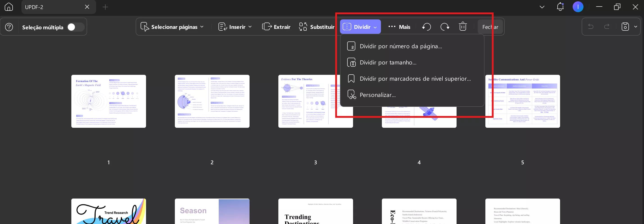Collapse the Dividir dropdown
The image size is (644, 224).
360,27
